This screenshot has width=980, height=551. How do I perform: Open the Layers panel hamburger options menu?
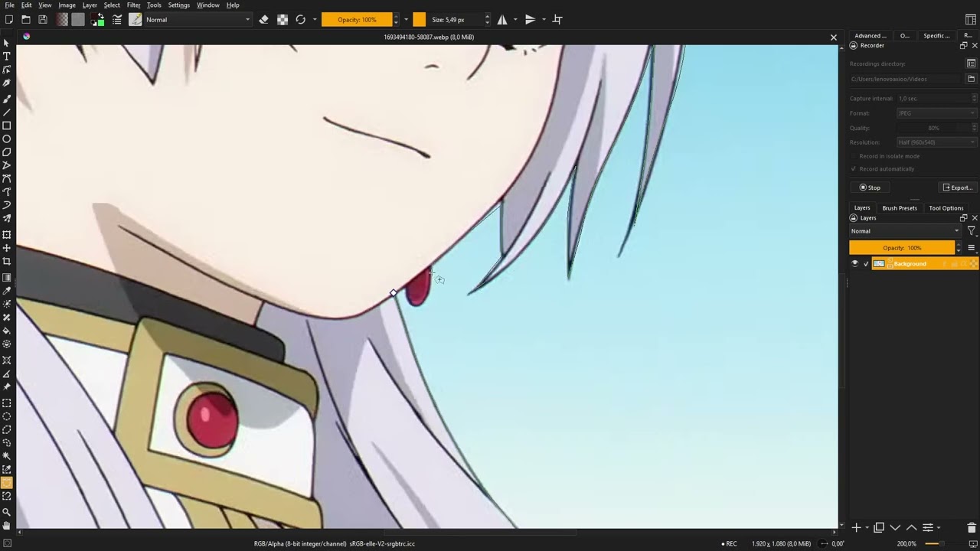971,248
